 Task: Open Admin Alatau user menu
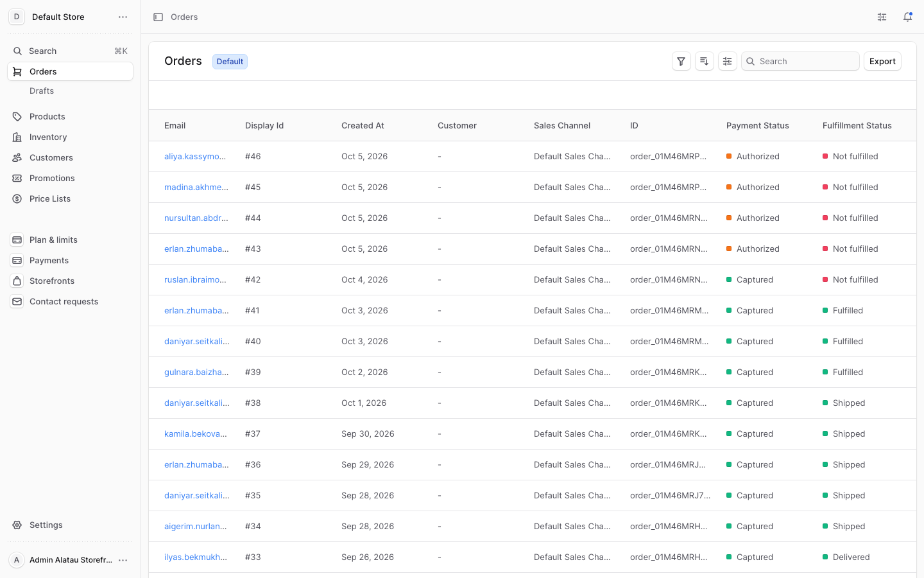tap(123, 560)
